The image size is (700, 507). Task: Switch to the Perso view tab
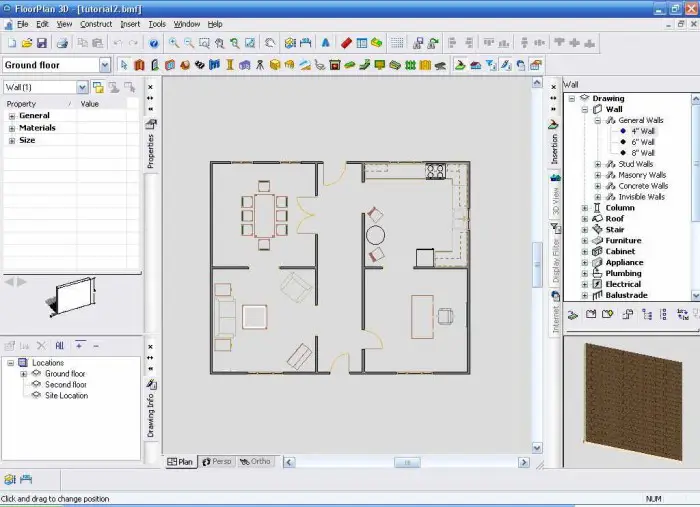tap(216, 462)
